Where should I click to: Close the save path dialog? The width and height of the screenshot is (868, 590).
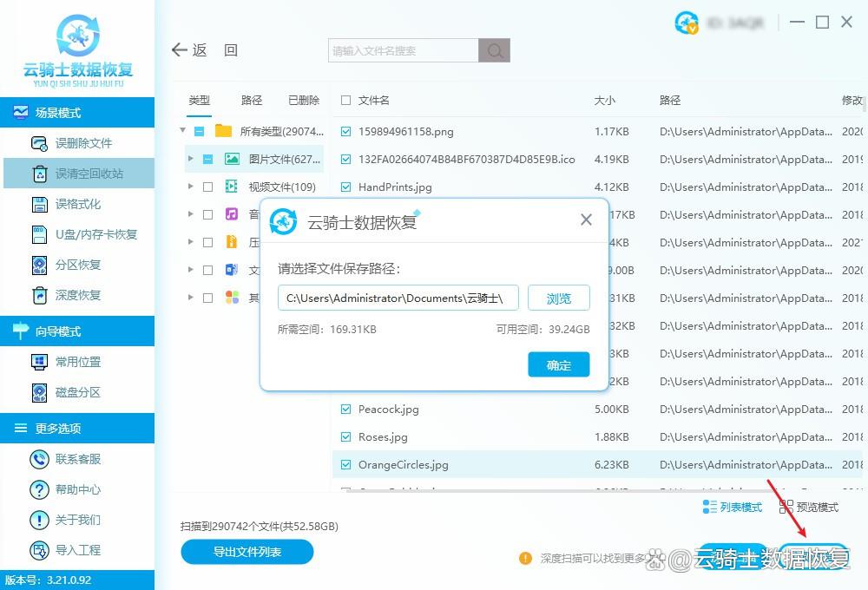[x=586, y=220]
